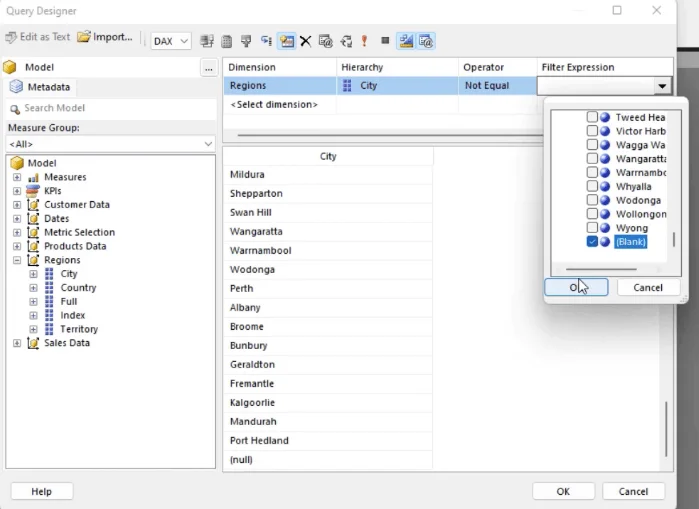
Task: Open Help for Query Designer
Action: coord(41,492)
